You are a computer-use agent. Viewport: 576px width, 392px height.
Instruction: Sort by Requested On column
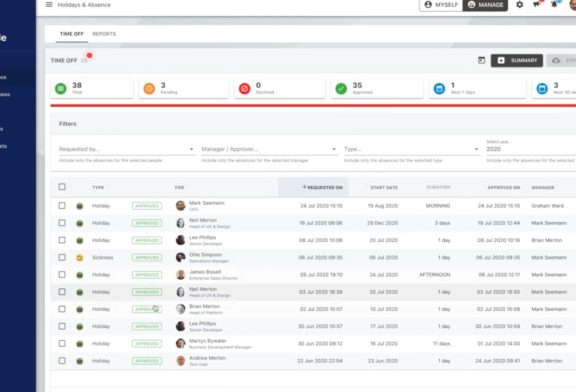[323, 187]
